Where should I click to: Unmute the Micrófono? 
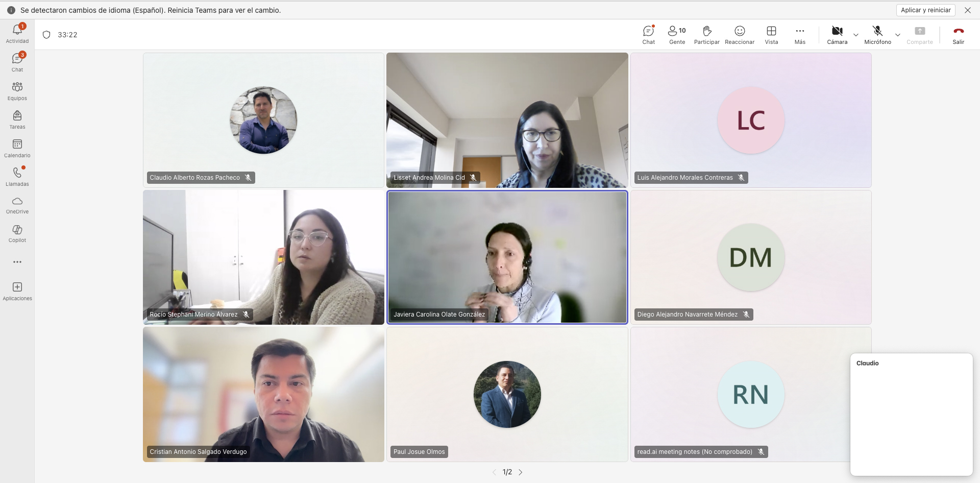point(877,35)
